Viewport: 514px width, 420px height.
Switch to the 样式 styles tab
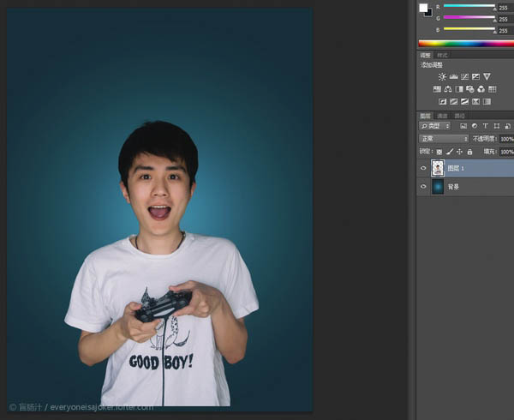(x=442, y=55)
